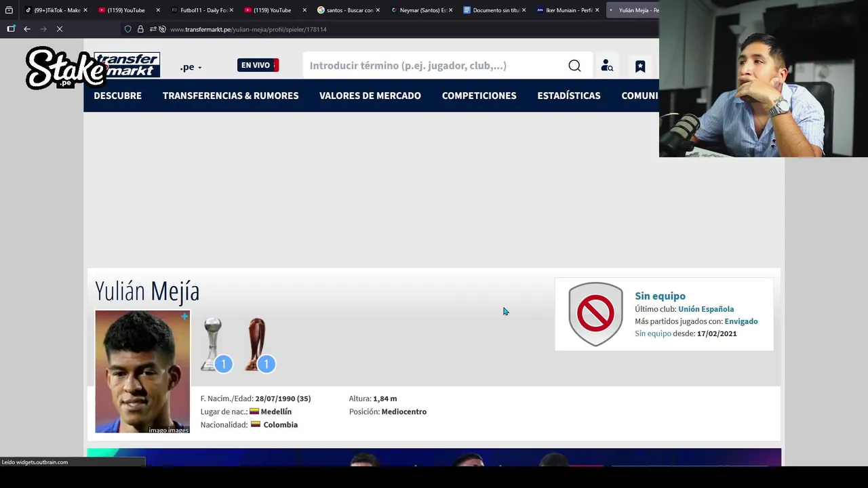868x488 pixels.
Task: Open TRANSFERENCIAS & RUMORES menu
Action: tap(231, 96)
